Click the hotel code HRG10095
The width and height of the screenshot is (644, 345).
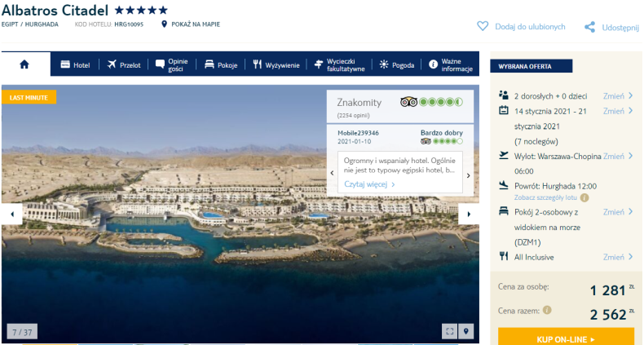pos(129,24)
